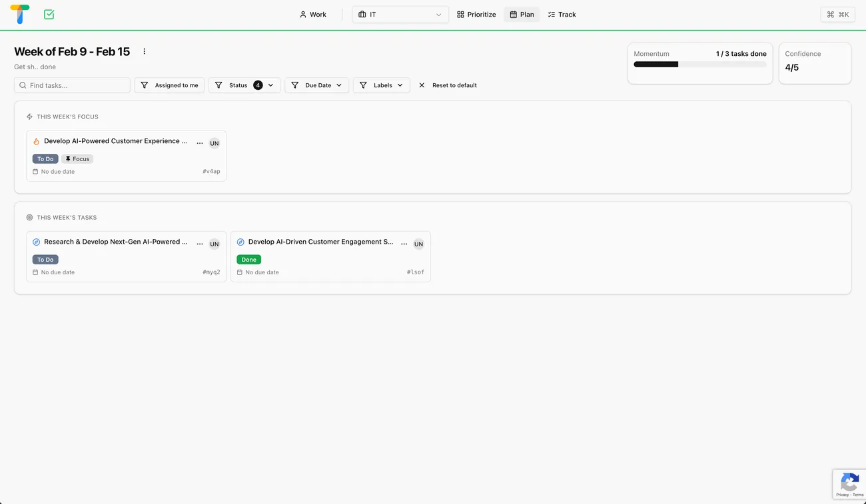Open three-dot menu on Research & Develop task
The image size is (866, 504).
pyautogui.click(x=200, y=244)
